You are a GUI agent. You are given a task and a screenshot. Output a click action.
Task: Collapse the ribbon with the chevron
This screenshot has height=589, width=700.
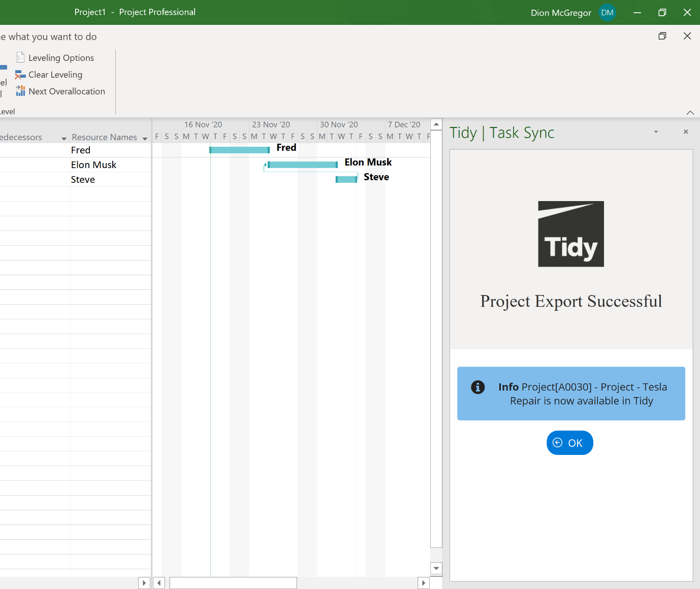tap(690, 112)
